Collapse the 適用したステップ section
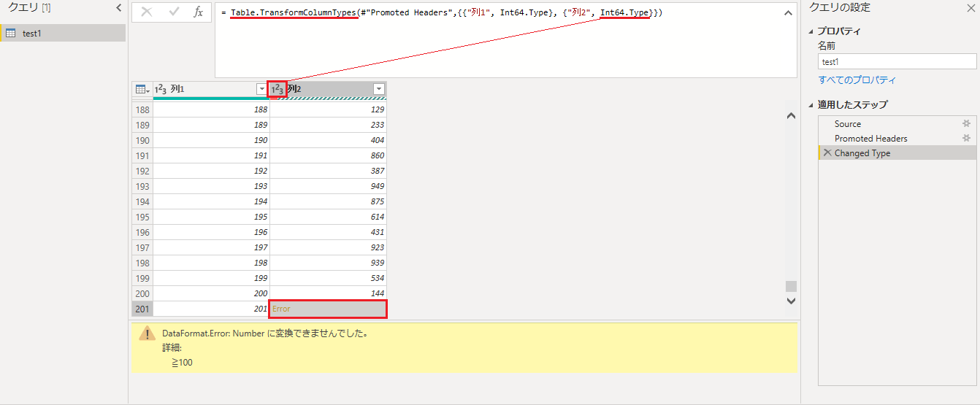The image size is (980, 405). 811,105
